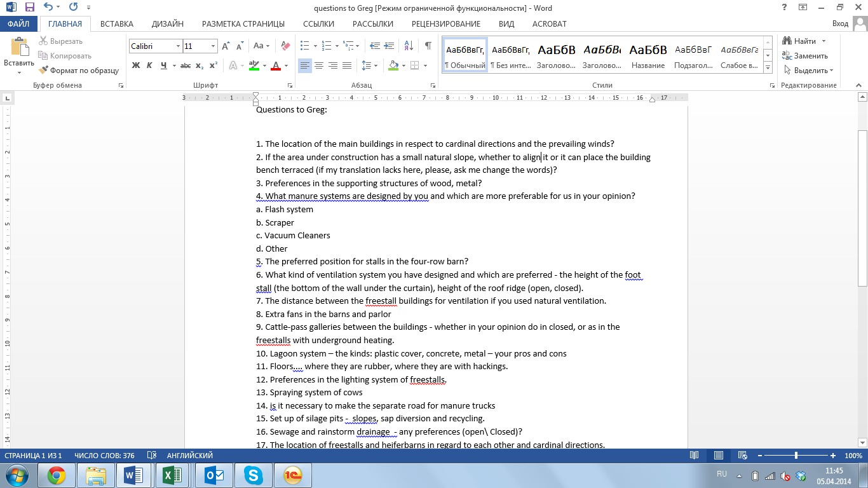Image resolution: width=868 pixels, height=488 pixels.
Task: Align text right
Action: click(x=333, y=65)
